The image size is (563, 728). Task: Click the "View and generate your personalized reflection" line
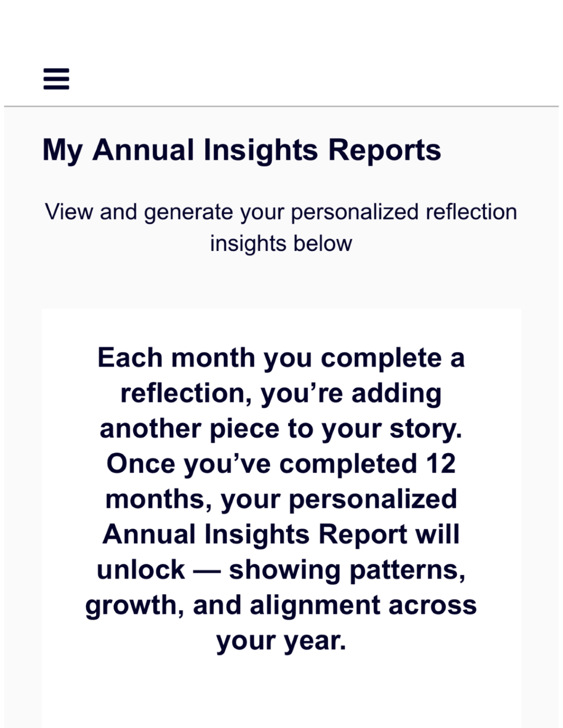tap(281, 212)
